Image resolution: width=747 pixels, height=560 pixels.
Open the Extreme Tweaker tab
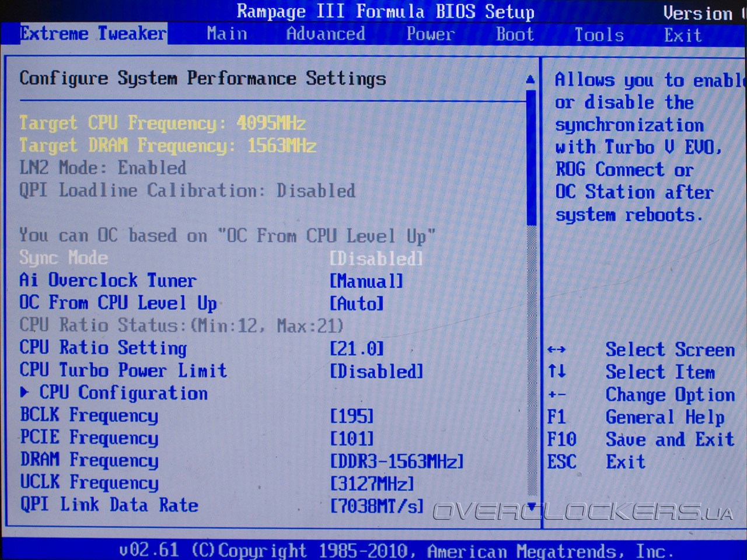tap(93, 34)
